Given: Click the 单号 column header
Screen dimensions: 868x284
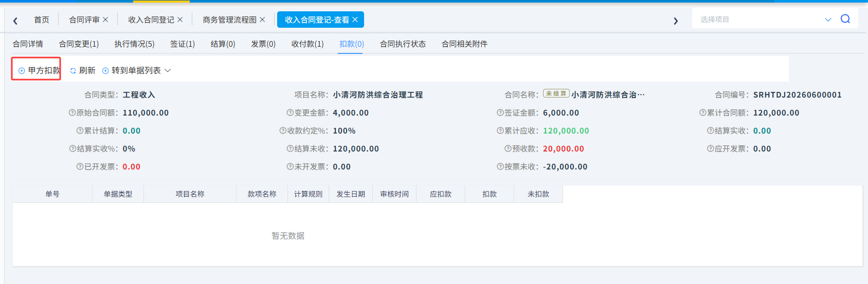Looking at the screenshot, I should point(52,194).
